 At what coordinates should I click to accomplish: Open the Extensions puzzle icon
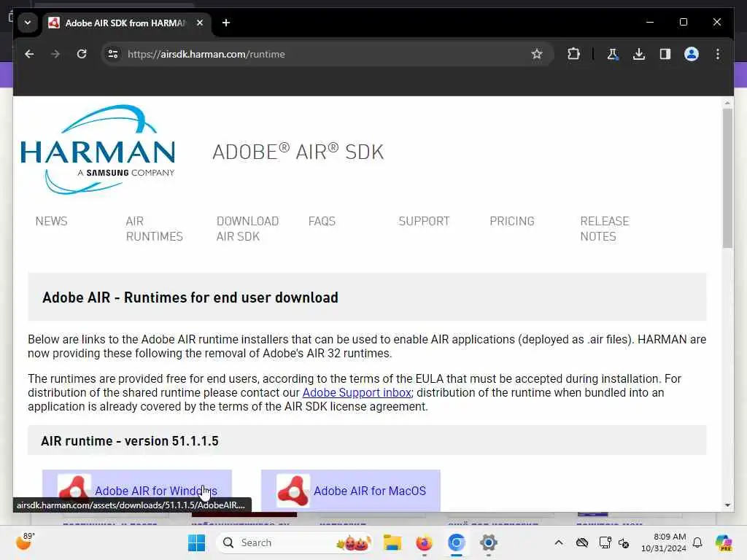tap(573, 54)
